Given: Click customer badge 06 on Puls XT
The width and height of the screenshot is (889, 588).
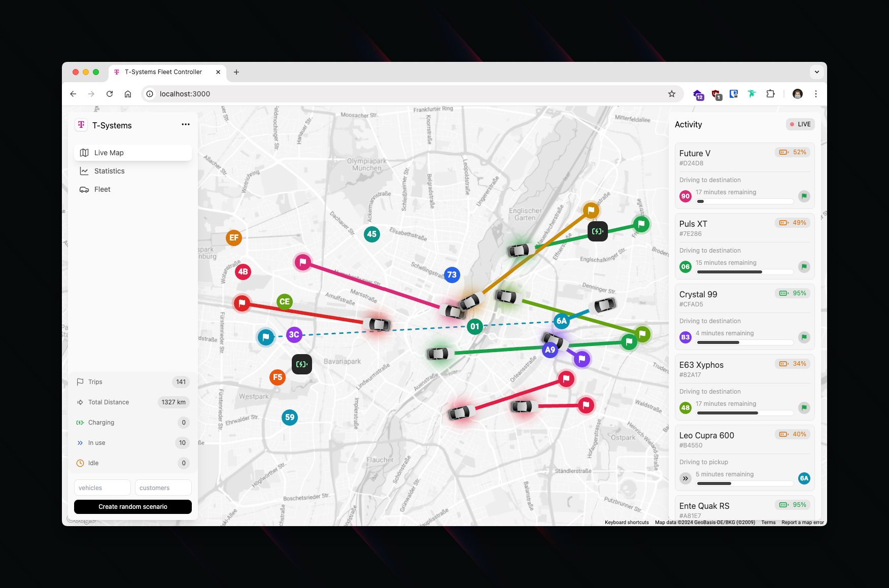Looking at the screenshot, I should click(x=686, y=267).
